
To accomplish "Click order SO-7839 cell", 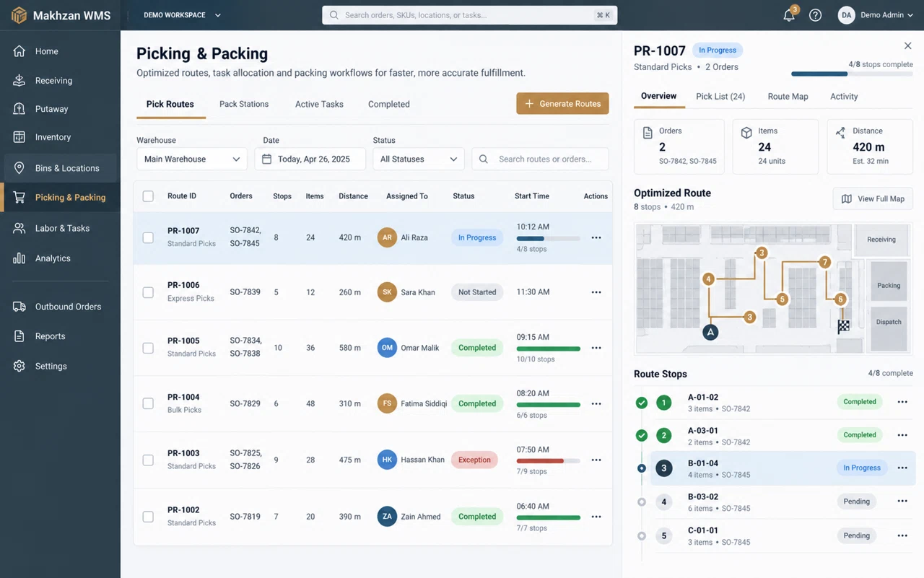I will [245, 292].
